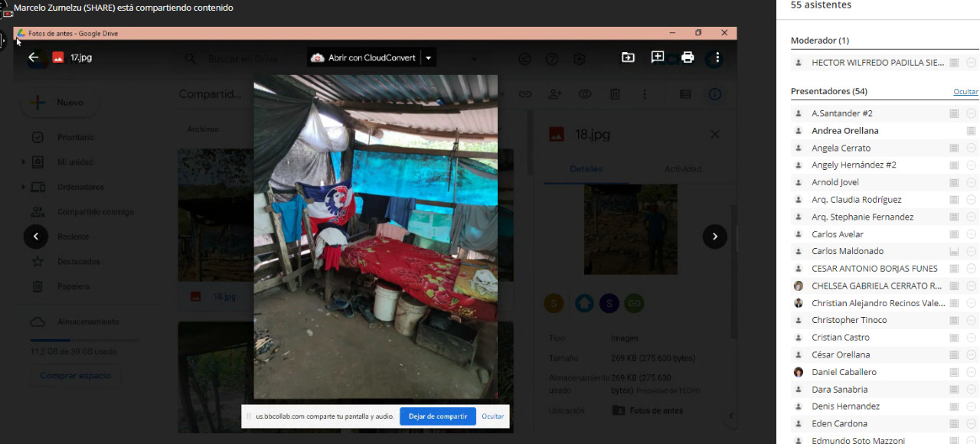Close the 18.jpg details panel
The image size is (980, 444).
pos(714,135)
